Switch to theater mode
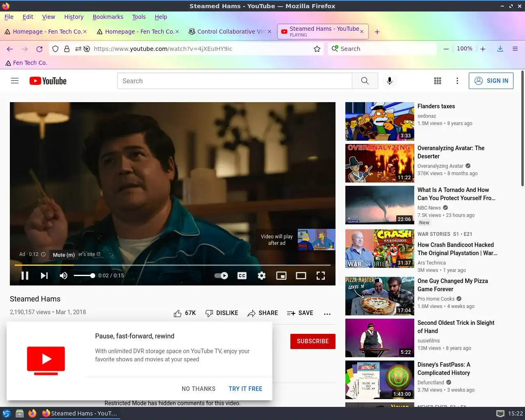The width and height of the screenshot is (525, 420). (x=301, y=276)
